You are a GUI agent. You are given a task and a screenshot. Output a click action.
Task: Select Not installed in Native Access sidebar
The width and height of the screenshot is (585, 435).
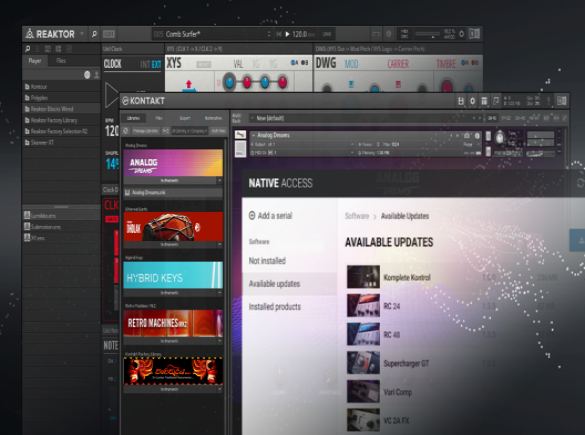point(267,261)
